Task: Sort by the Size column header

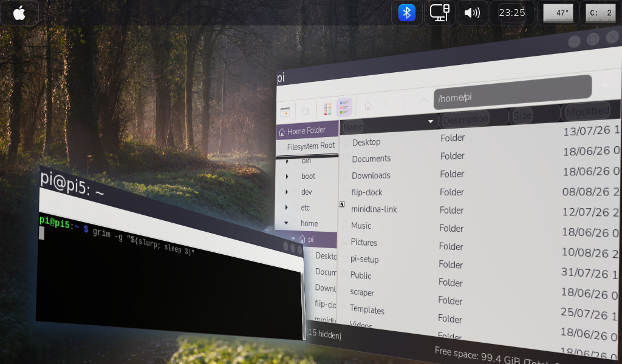Action: coord(522,116)
